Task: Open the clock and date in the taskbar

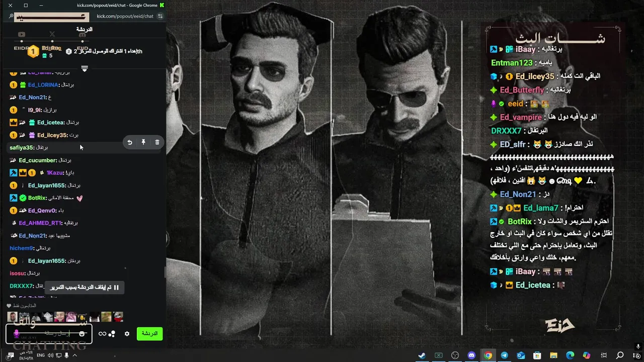Action: pyautogui.click(x=25, y=355)
